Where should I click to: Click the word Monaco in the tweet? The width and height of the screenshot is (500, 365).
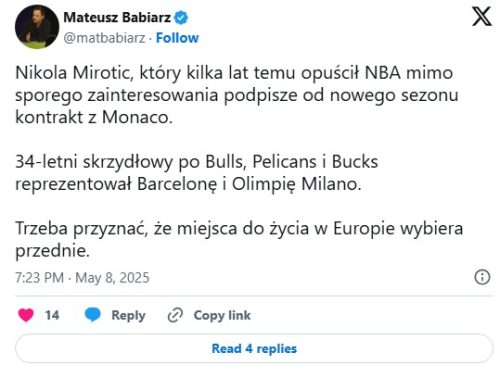[137, 117]
